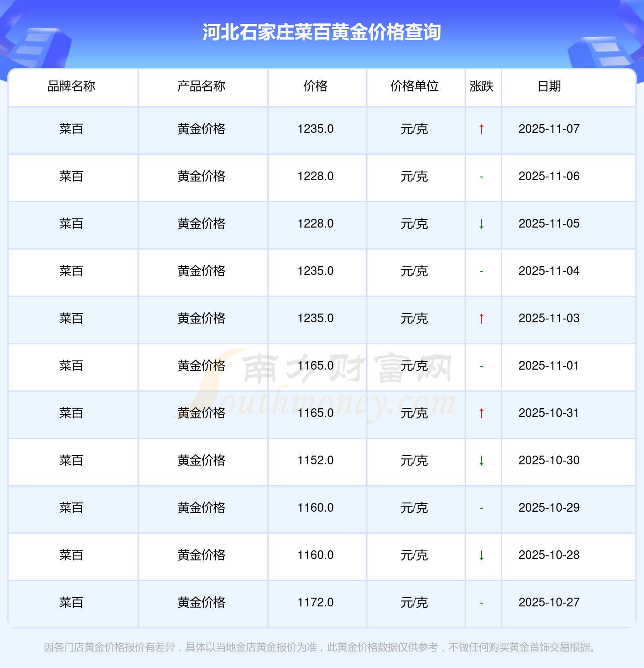Select the 价格 column header

316,86
